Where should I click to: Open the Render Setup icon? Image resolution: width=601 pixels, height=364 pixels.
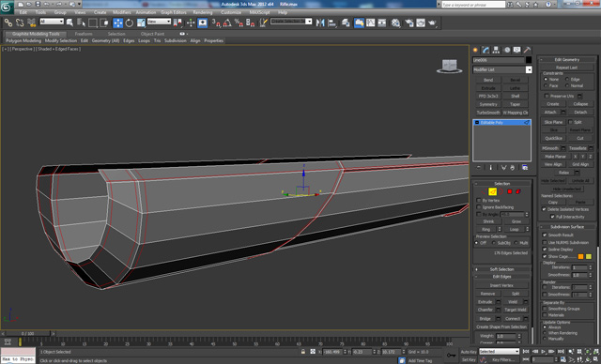point(409,23)
